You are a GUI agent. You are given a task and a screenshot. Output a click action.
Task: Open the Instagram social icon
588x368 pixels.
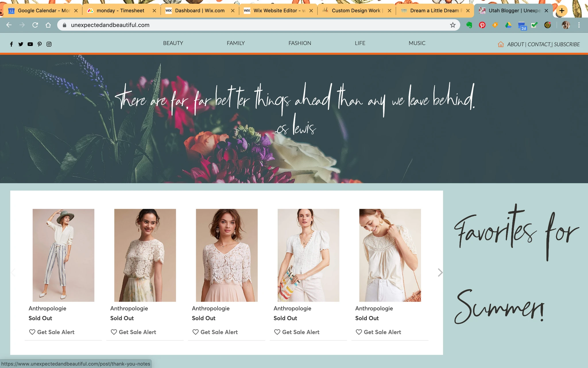[x=49, y=44]
